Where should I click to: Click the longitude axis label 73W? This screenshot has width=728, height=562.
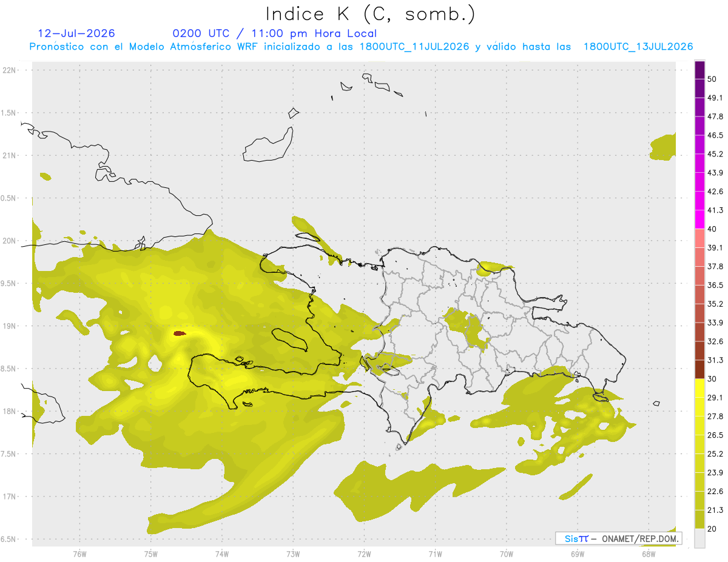coord(293,554)
